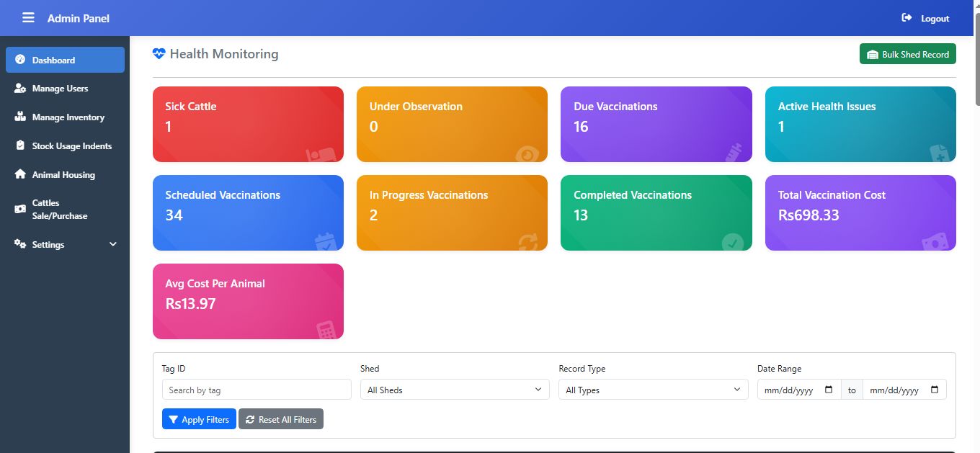Select Dashboard in the sidebar

click(x=65, y=60)
